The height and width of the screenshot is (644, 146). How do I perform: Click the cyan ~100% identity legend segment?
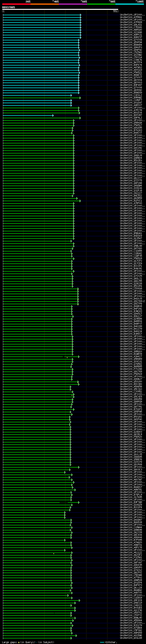pos(130,4)
